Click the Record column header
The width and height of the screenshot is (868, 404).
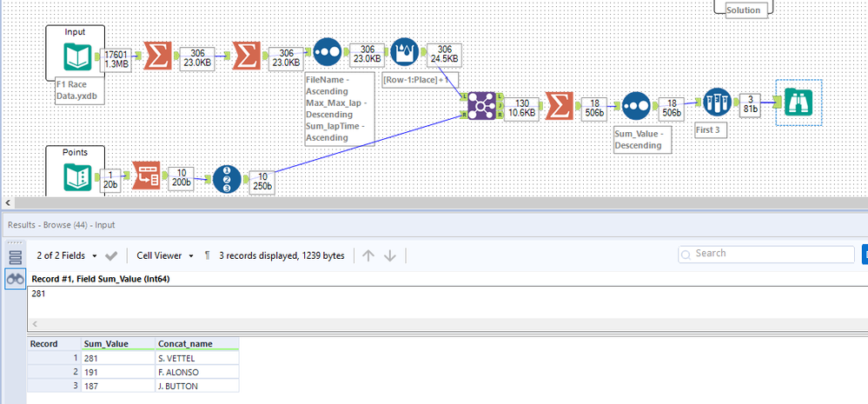(x=54, y=344)
